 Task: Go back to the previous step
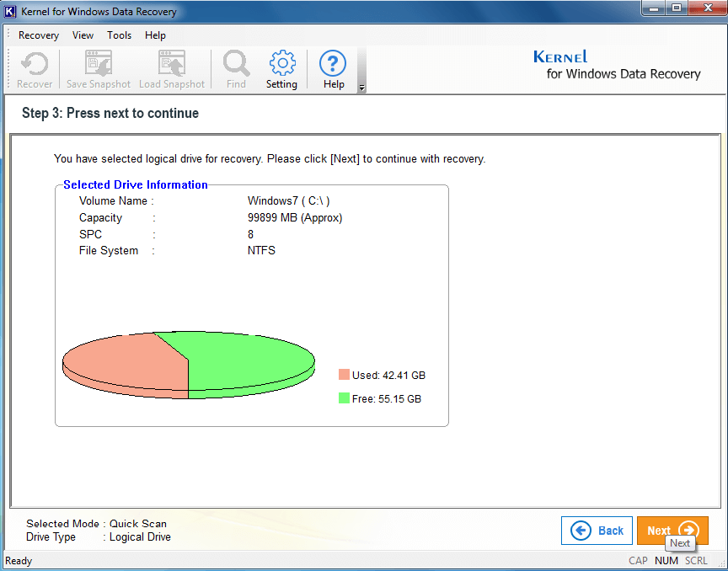(x=597, y=530)
